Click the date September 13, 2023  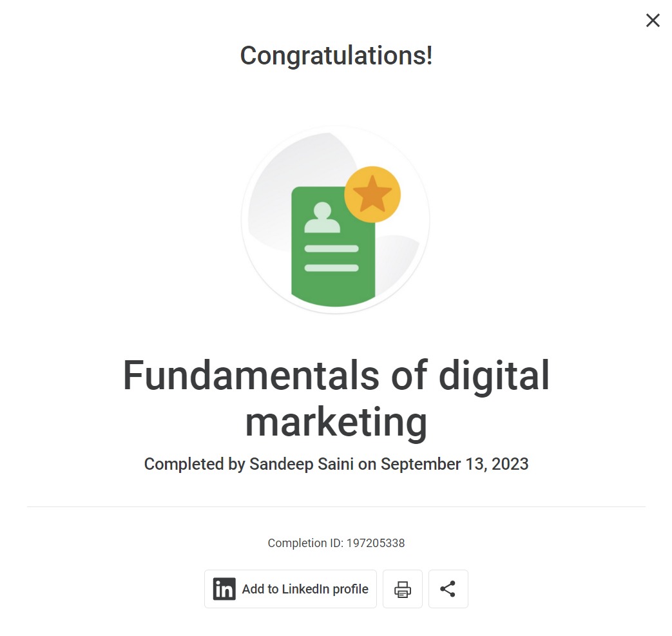(454, 464)
